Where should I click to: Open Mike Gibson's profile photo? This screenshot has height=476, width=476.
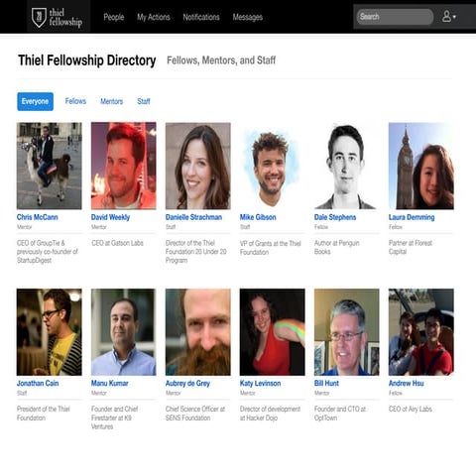coord(273,166)
